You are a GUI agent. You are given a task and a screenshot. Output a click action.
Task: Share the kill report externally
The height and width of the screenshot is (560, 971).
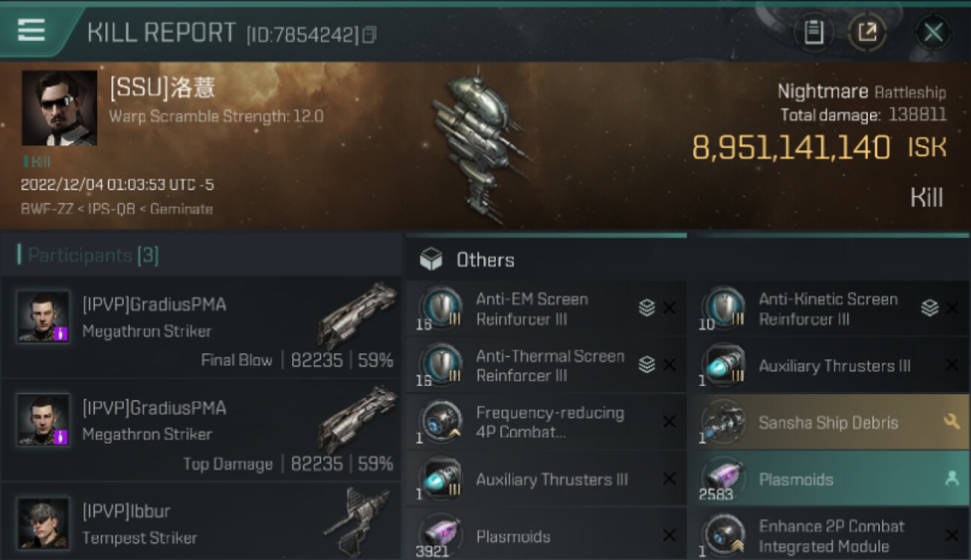pos(867,32)
